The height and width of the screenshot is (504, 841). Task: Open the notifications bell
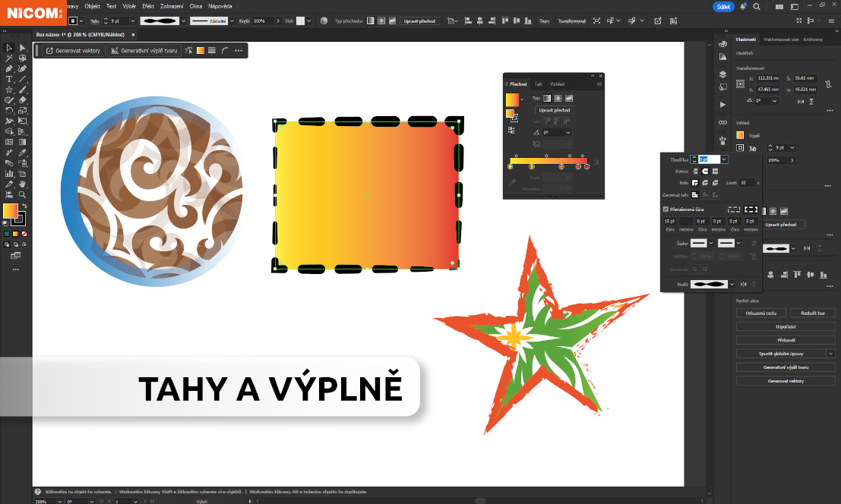click(x=743, y=6)
